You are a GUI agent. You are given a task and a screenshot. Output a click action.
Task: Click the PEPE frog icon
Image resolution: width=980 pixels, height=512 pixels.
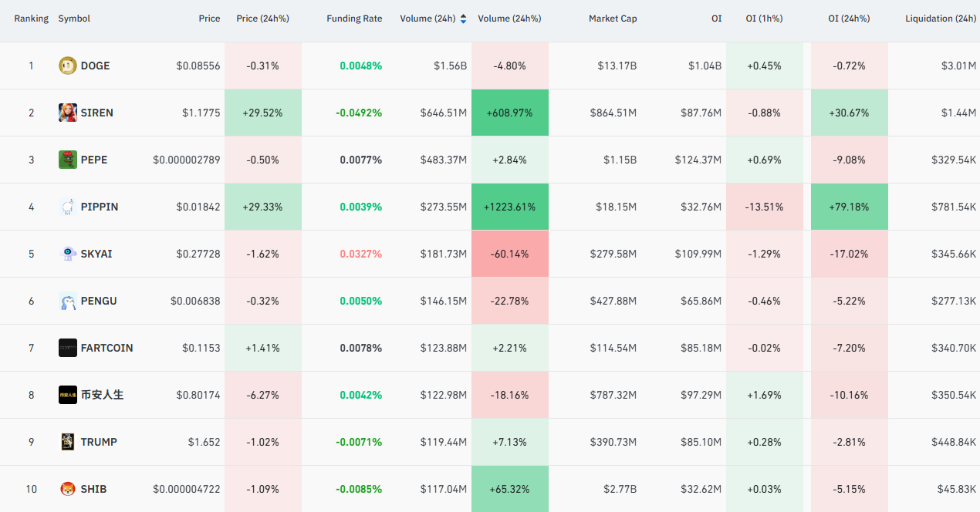click(x=68, y=160)
